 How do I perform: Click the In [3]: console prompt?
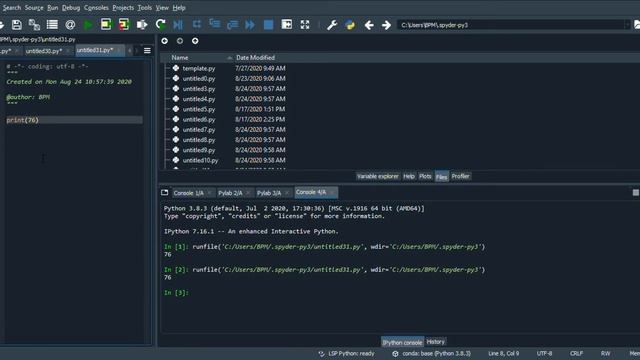(176, 293)
